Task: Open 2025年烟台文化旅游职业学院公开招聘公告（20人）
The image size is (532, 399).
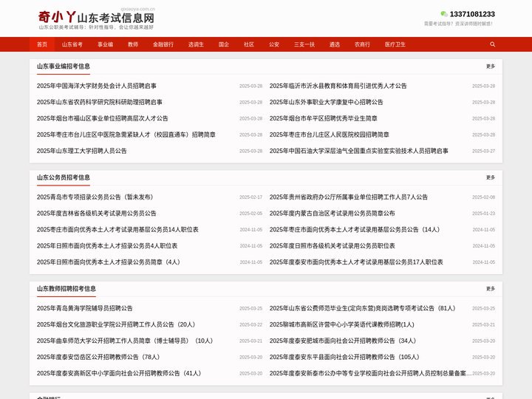Action: [116, 325]
